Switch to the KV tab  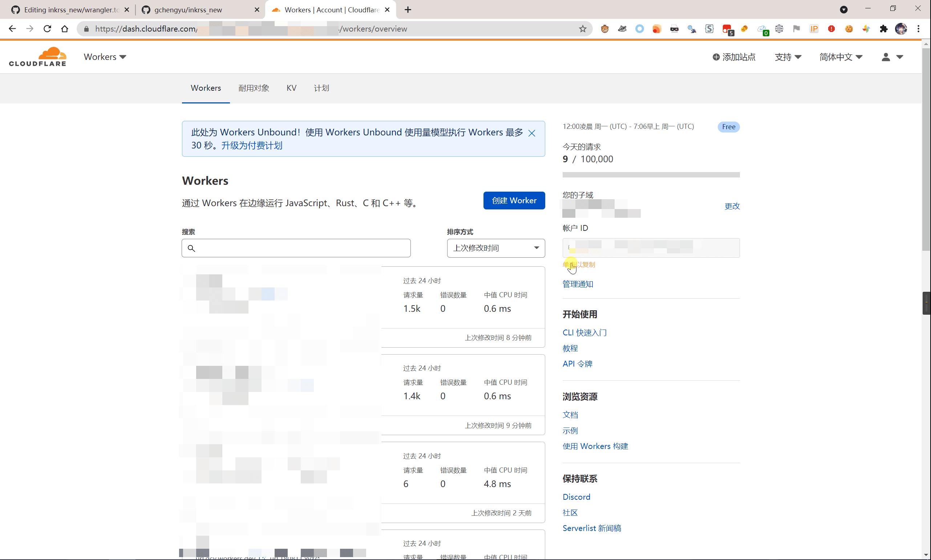(x=291, y=88)
